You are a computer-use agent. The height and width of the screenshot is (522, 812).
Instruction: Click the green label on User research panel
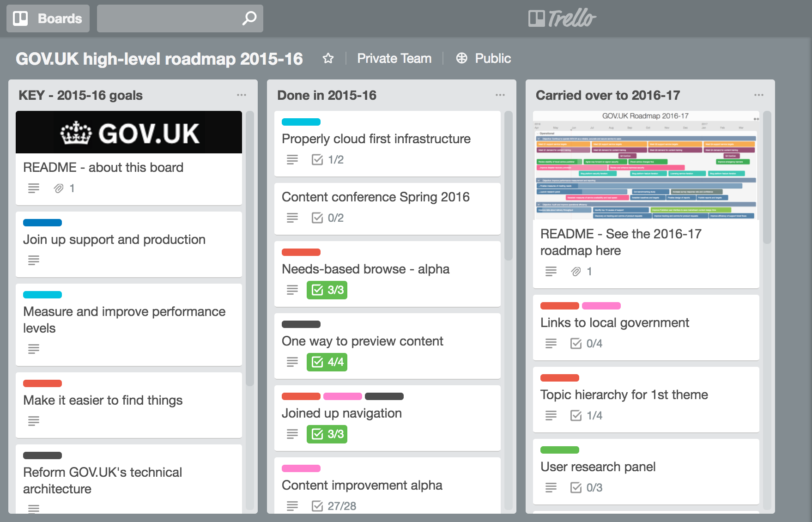click(x=559, y=450)
